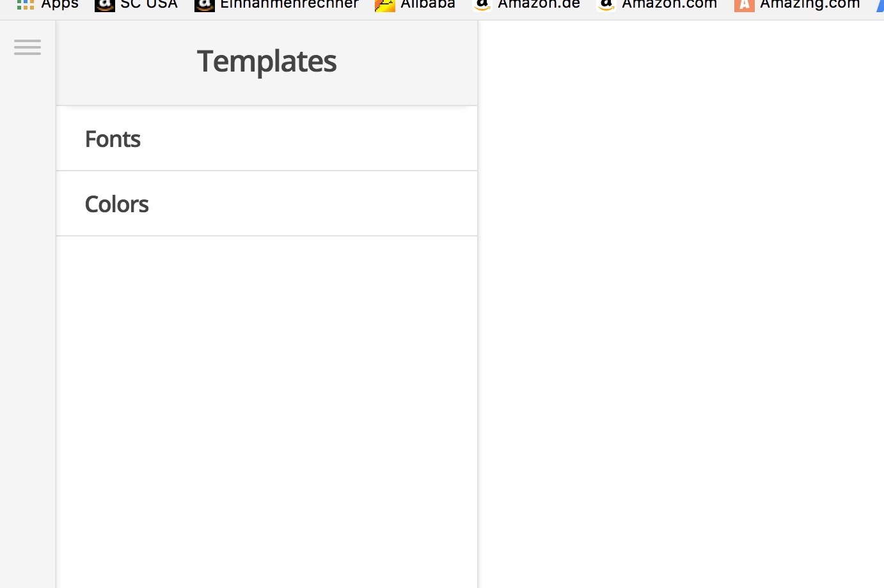Screen dimensions: 884x588
Task: Open the Amazing.com bookmark label
Action: coord(810,4)
